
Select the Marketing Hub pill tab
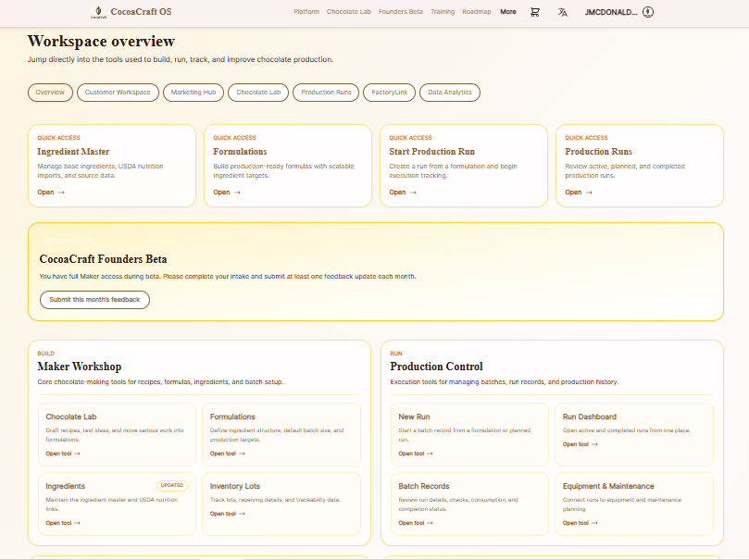point(193,93)
